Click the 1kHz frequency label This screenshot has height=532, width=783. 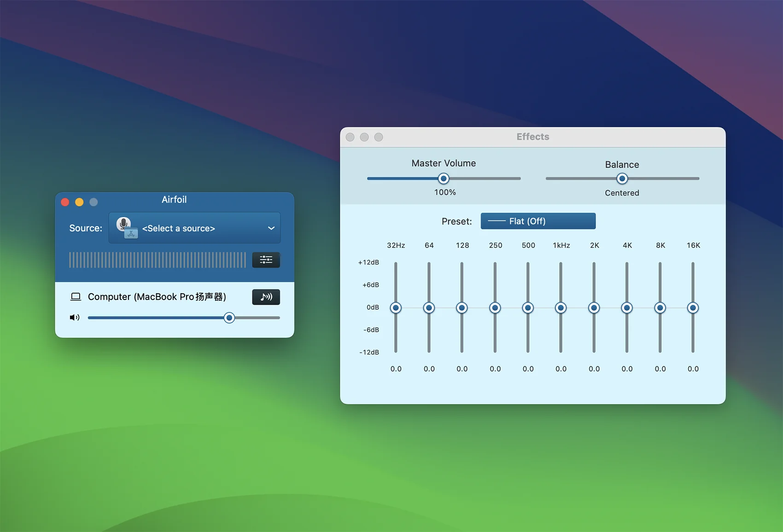[x=561, y=245]
